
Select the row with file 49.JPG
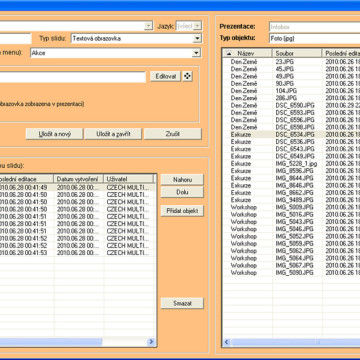pos(292,76)
